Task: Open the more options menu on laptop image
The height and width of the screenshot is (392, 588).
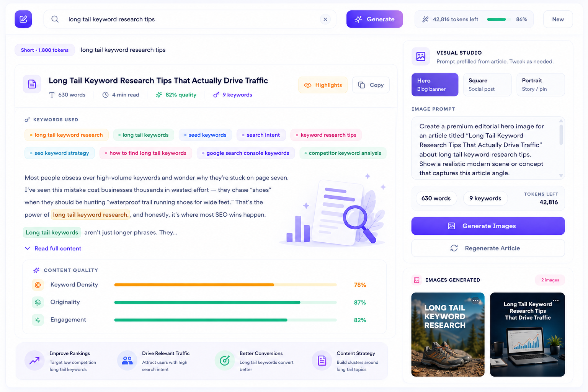Action: coord(556,301)
